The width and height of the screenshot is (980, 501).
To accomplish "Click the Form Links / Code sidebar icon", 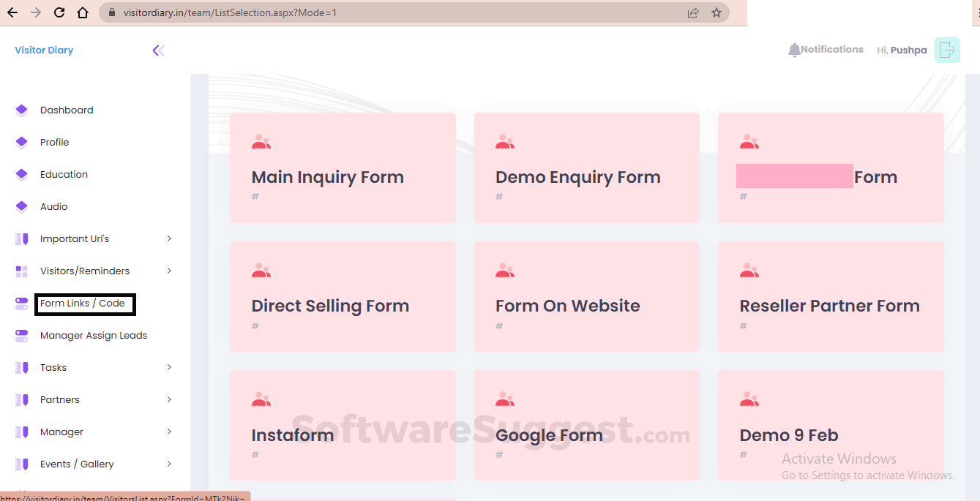I will (x=20, y=303).
